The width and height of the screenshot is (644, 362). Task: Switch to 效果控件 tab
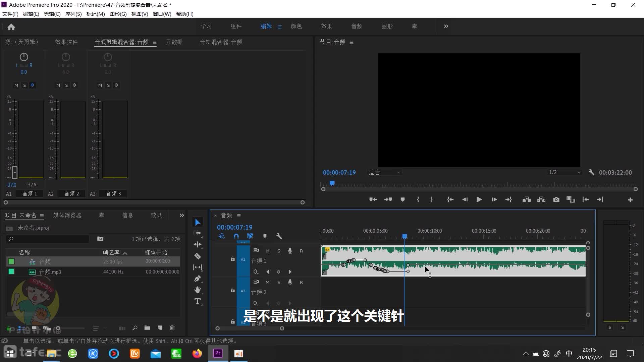tap(66, 42)
